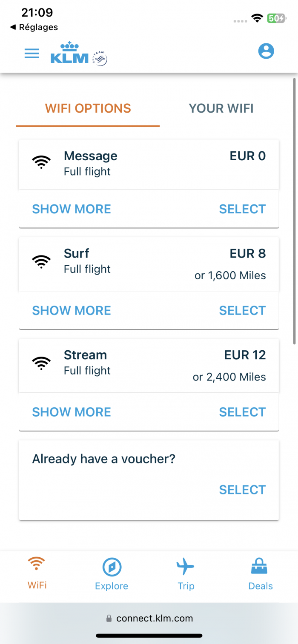Select the voucher option
298x644 pixels.
[242, 490]
